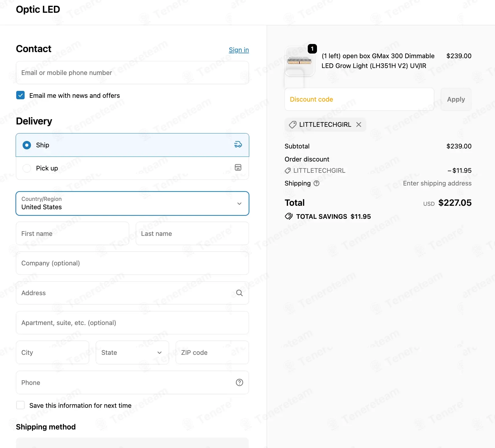495x448 pixels.
Task: Open the Country/Region dropdown
Action: click(x=132, y=203)
